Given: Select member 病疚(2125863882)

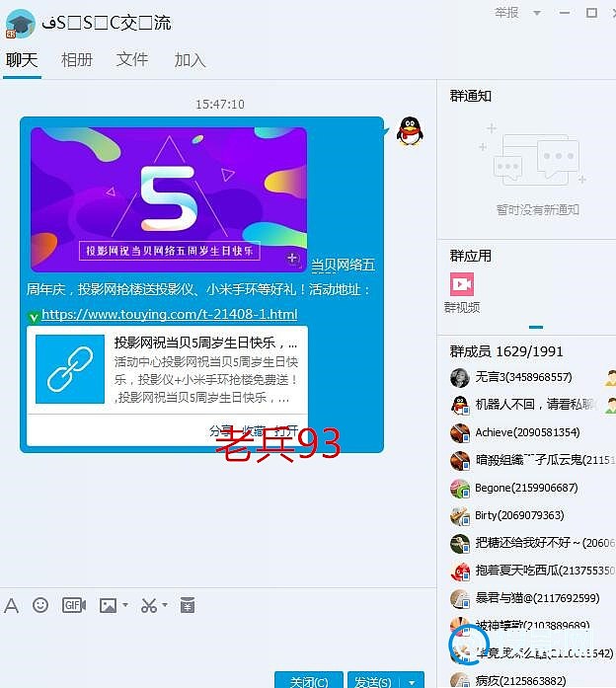Looking at the screenshot, I should pyautogui.click(x=520, y=680).
